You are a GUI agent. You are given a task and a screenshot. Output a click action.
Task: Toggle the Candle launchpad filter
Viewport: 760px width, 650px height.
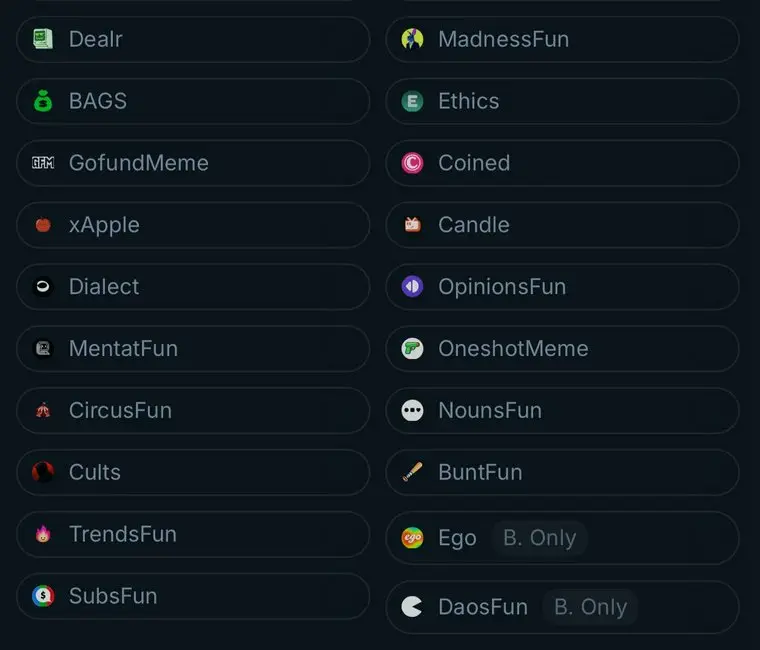562,225
